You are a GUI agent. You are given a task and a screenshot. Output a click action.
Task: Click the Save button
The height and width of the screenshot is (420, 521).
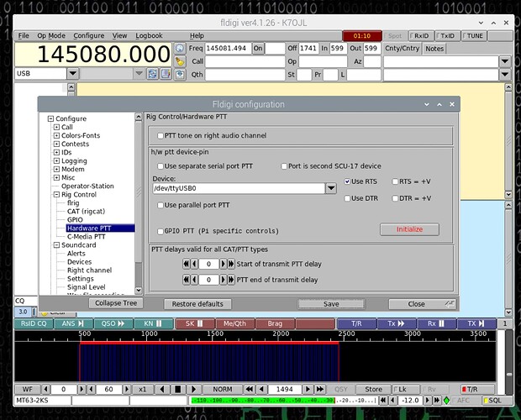331,304
